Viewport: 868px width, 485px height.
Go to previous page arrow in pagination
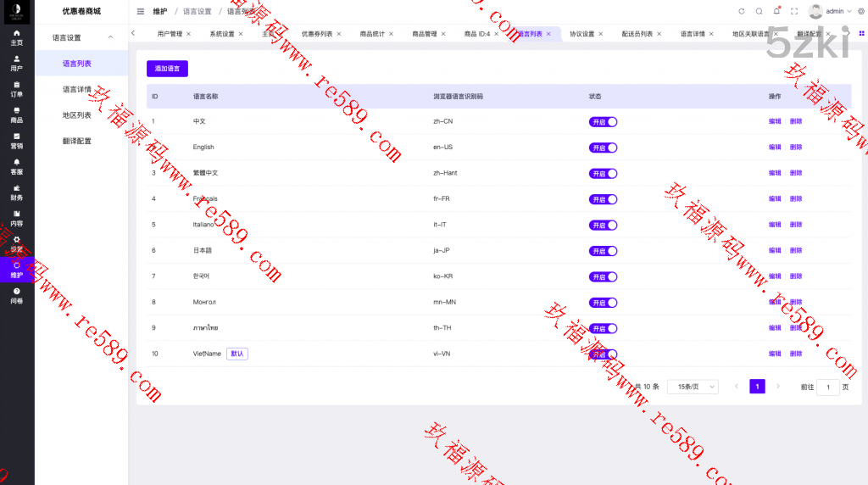coord(737,387)
